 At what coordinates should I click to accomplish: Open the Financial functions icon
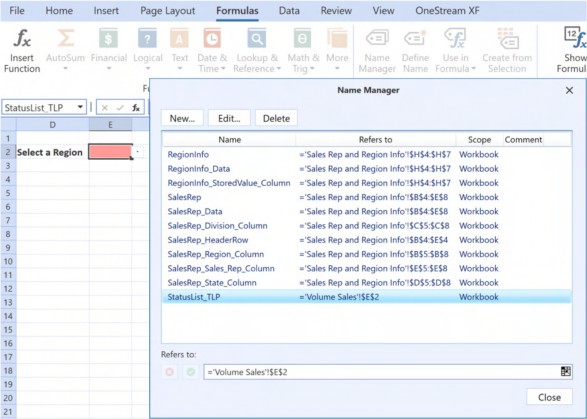coord(108,38)
